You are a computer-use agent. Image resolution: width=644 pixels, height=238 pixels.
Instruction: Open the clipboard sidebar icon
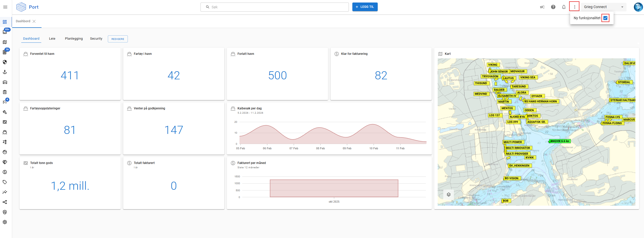(5, 92)
